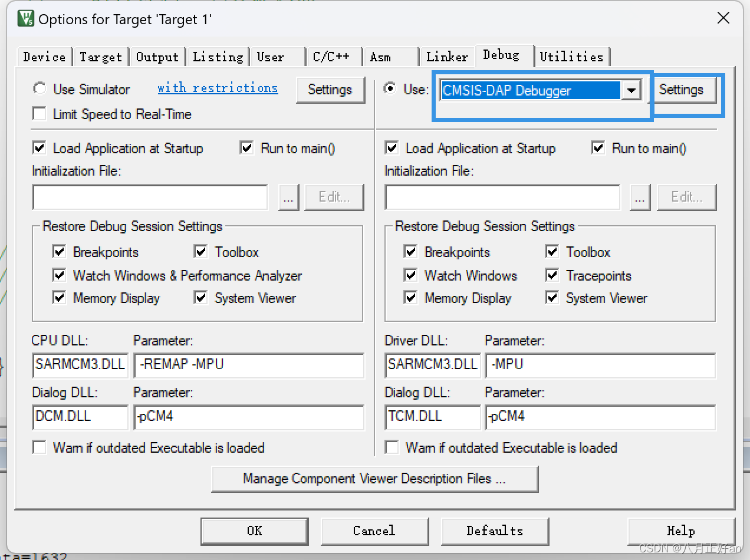
Task: Open the 'with restrictions' link
Action: tap(218, 88)
